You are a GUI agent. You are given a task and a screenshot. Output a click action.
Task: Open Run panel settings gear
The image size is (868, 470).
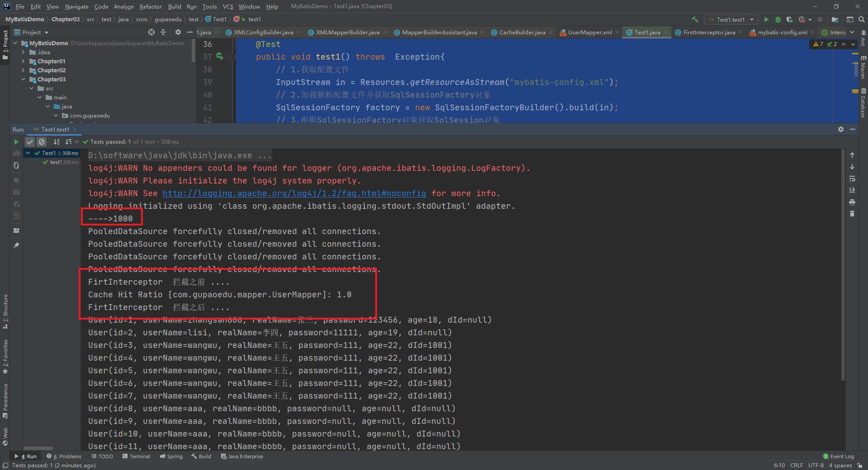(841, 129)
